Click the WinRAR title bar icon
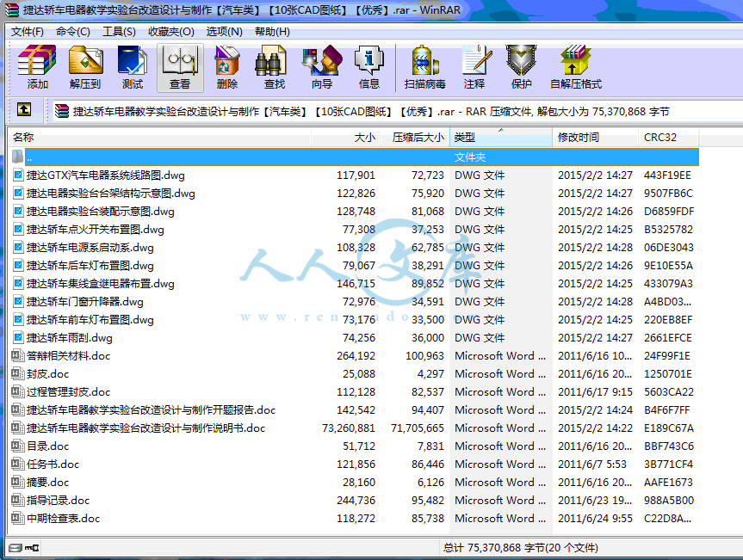743x560 pixels. pos(13,10)
